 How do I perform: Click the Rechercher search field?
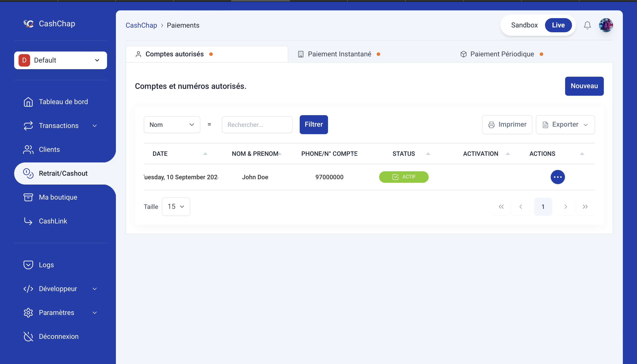click(x=257, y=125)
